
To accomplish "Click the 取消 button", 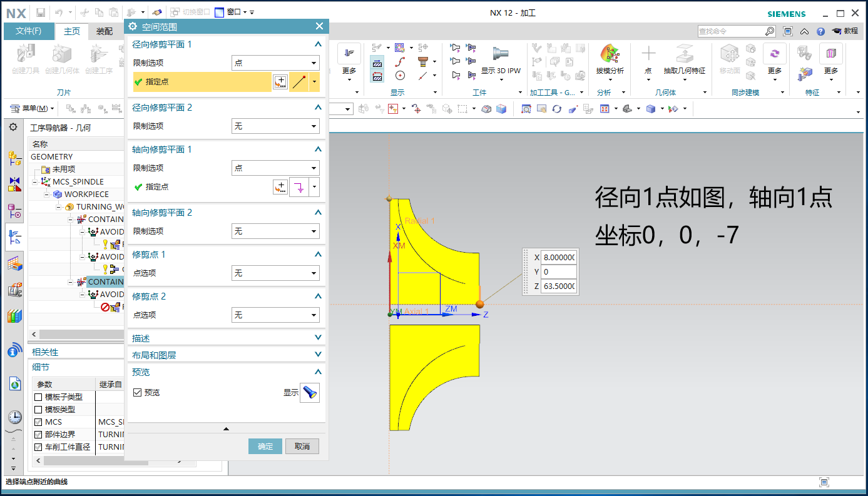I will click(302, 446).
